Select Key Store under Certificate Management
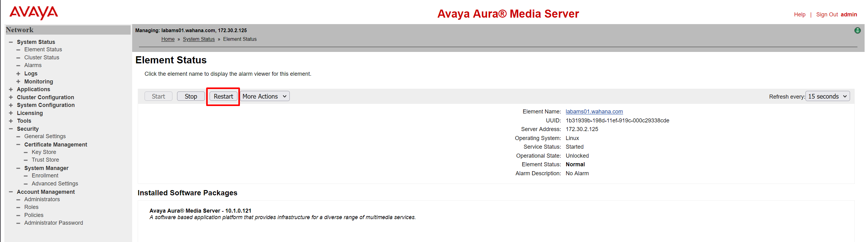The height and width of the screenshot is (242, 868). (44, 152)
